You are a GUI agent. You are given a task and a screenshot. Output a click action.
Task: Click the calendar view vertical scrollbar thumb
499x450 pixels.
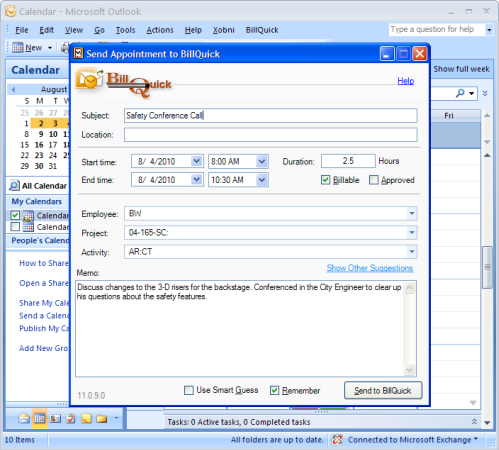point(487,267)
